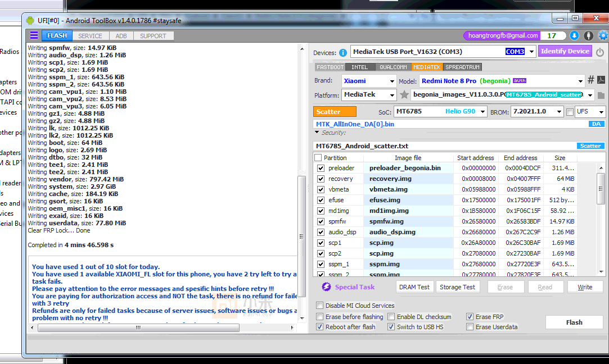Uncheck the efuse partition checkbox
Screen dimensions: 609x364
321,200
